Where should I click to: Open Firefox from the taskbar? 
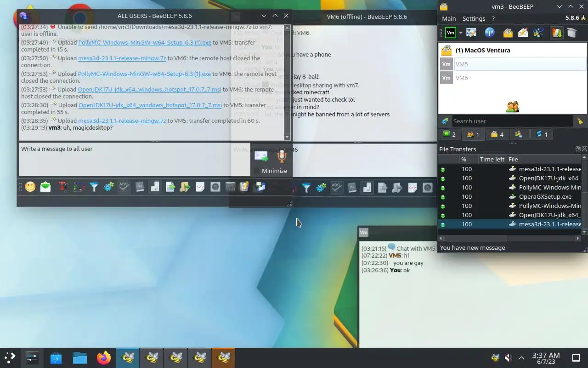tap(103, 357)
